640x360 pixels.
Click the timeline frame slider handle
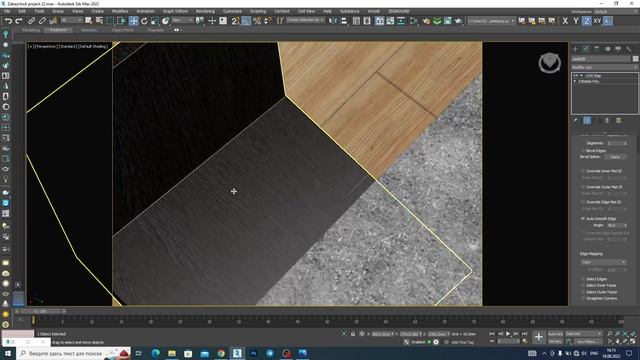click(40, 311)
